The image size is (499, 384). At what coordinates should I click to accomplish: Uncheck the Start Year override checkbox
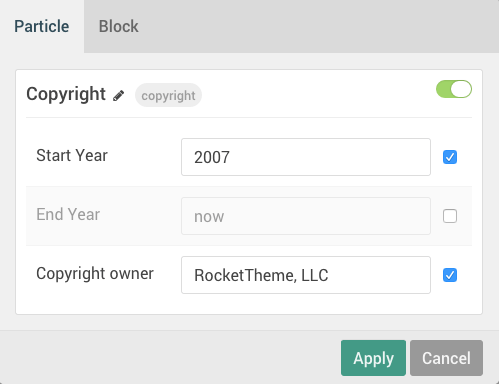pyautogui.click(x=450, y=157)
